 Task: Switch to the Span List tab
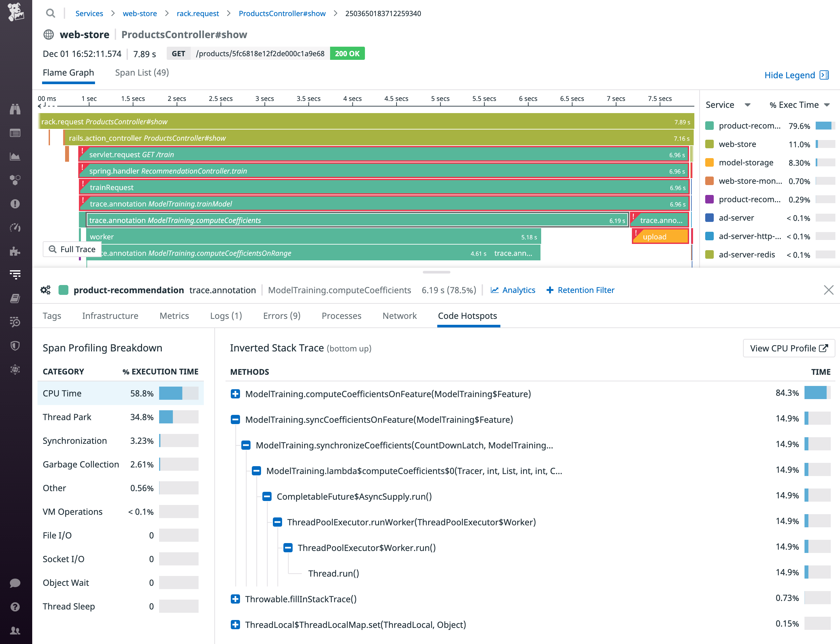pyautogui.click(x=141, y=72)
